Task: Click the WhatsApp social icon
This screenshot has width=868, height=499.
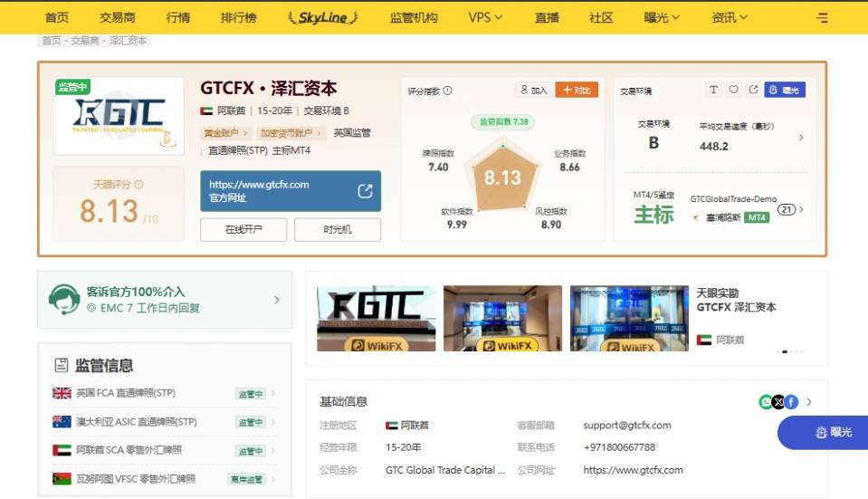Action: tap(766, 401)
